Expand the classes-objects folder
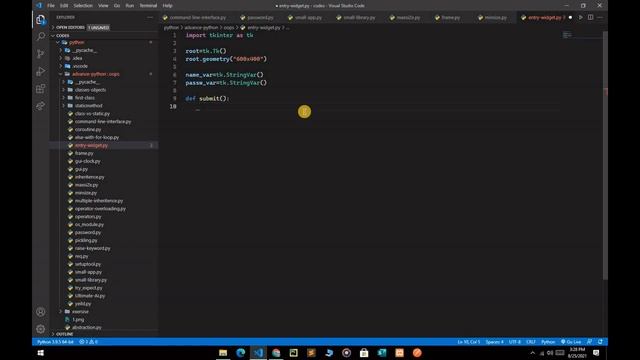This screenshot has width=640, height=360. 90,90
